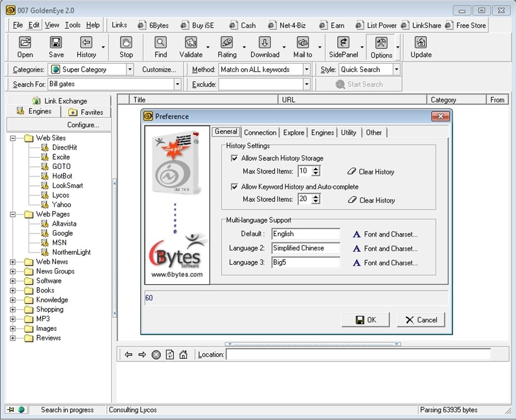
Task: Click the 6Bytes link icon
Action: coord(142,25)
